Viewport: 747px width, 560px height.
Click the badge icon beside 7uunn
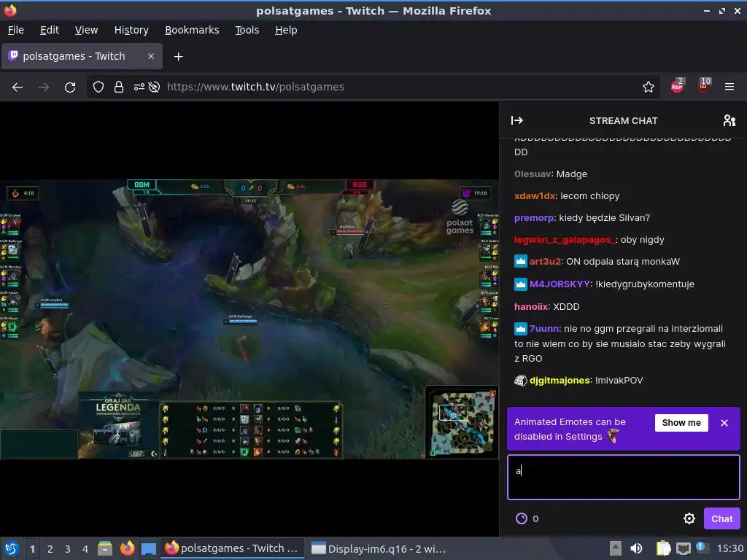[x=520, y=328]
